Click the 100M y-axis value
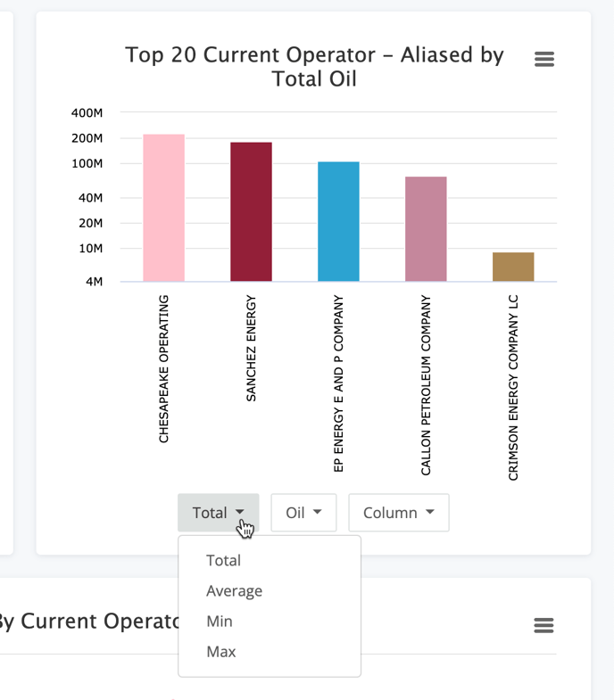 87,164
